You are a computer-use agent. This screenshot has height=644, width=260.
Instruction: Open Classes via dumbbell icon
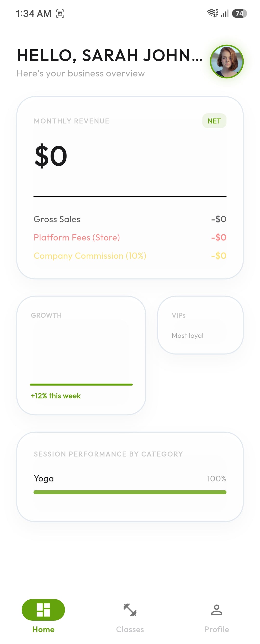130,610
